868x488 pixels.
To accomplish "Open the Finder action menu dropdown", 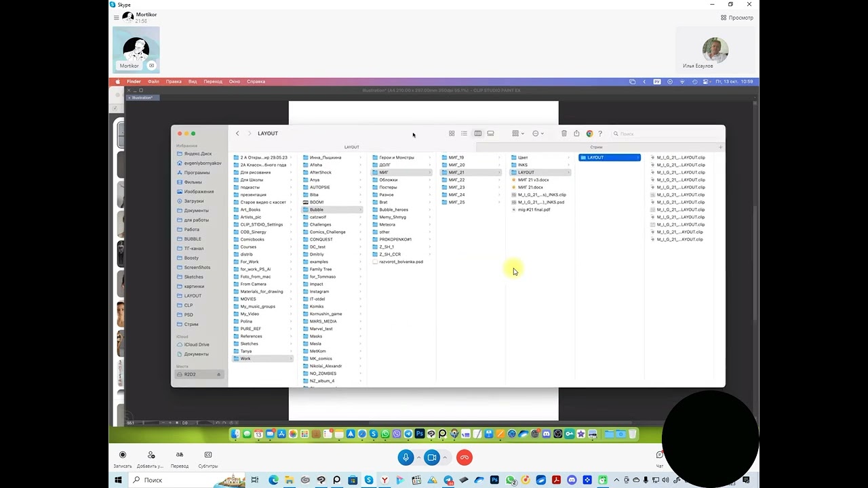I will (x=538, y=134).
